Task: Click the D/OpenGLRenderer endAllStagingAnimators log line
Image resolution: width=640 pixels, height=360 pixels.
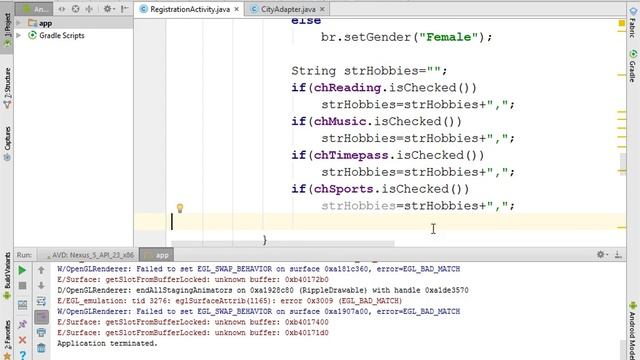Action: (x=263, y=290)
